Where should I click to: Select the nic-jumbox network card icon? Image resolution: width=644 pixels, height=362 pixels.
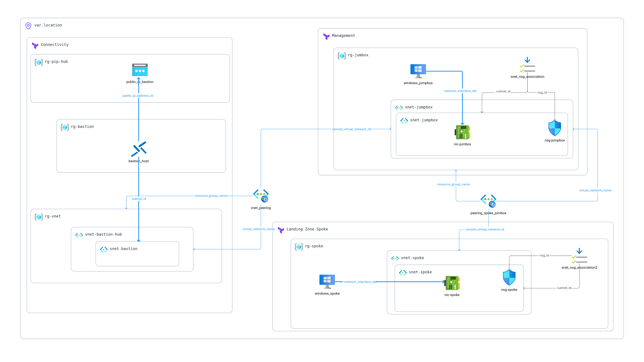click(x=463, y=132)
